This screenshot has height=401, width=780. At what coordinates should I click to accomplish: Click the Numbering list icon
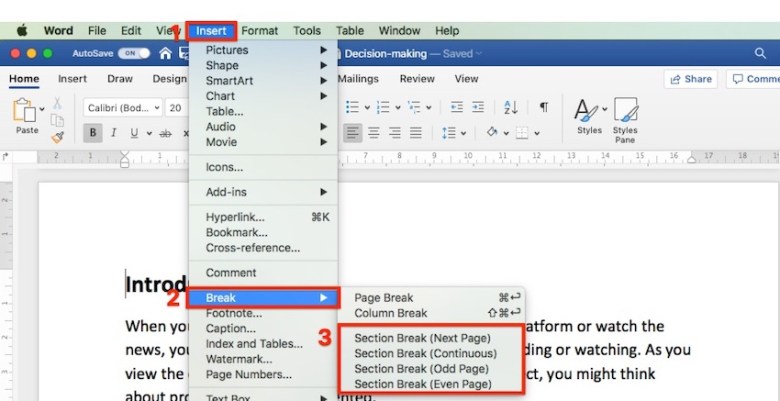click(383, 107)
